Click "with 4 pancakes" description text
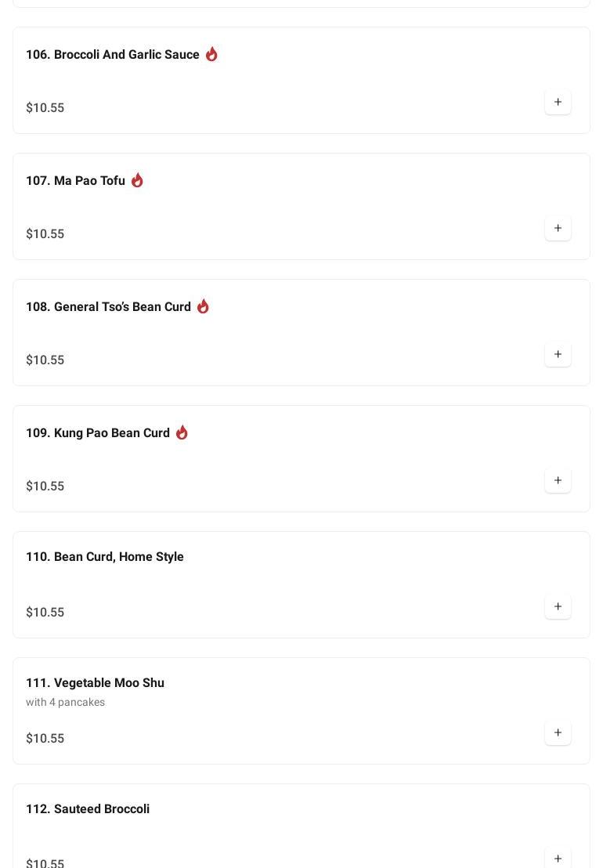Screen dimensions: 603x868 [65, 702]
